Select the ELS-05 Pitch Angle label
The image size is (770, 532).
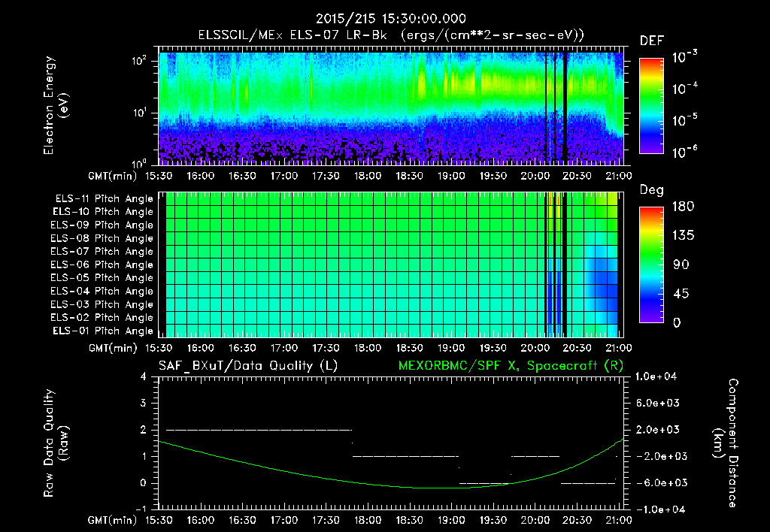point(102,278)
